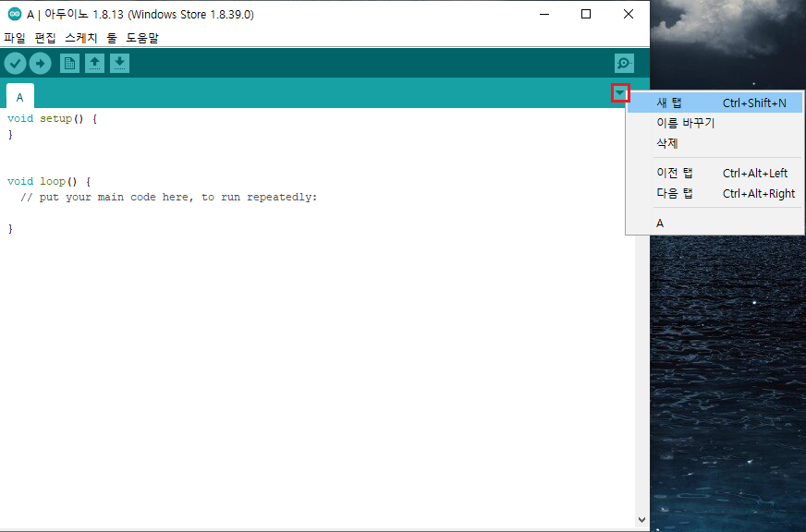Click the Verify checkmark icon
Screen dimensions: 806x532
point(16,64)
